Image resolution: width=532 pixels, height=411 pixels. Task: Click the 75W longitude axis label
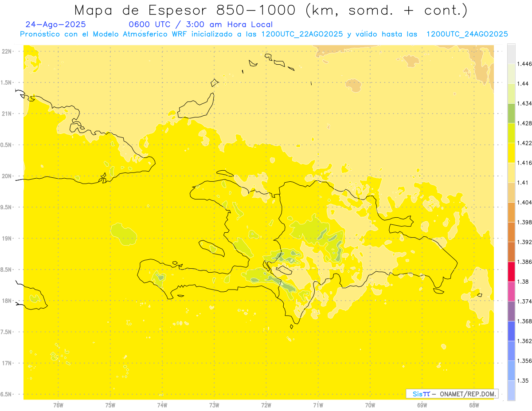(110, 405)
